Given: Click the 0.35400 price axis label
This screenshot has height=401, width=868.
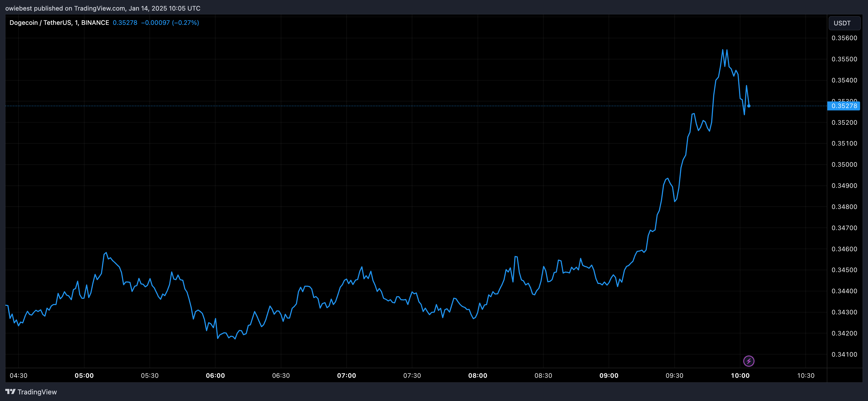Looking at the screenshot, I should coord(844,80).
